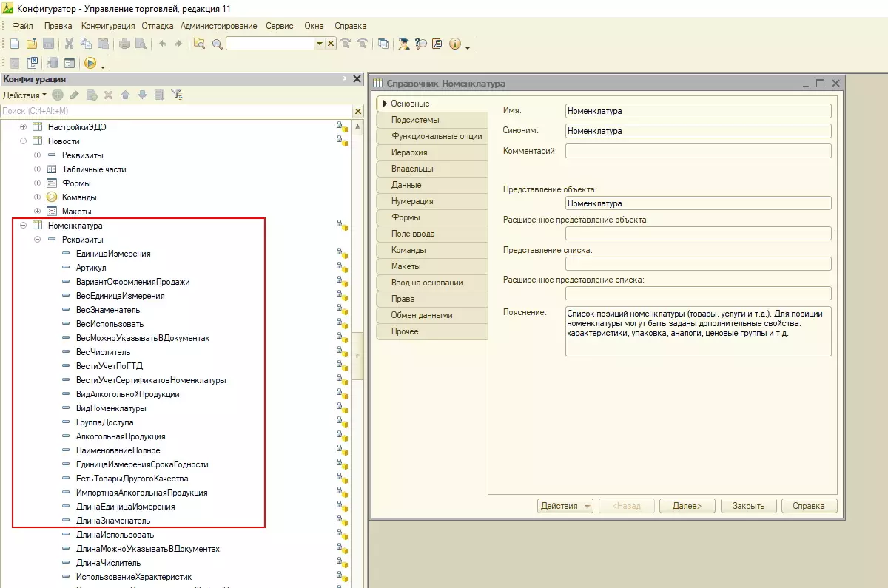
Task: Click the Windows list toolbar icon
Action: (383, 44)
